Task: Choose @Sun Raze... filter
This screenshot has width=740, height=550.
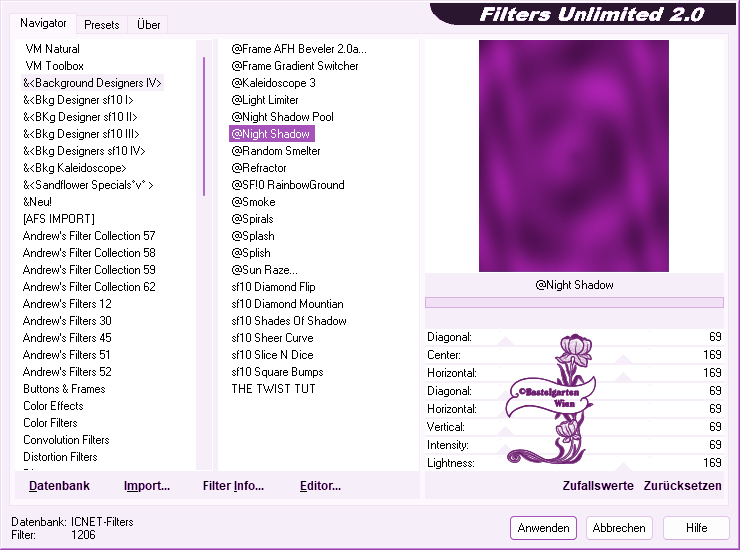Action: tap(264, 270)
